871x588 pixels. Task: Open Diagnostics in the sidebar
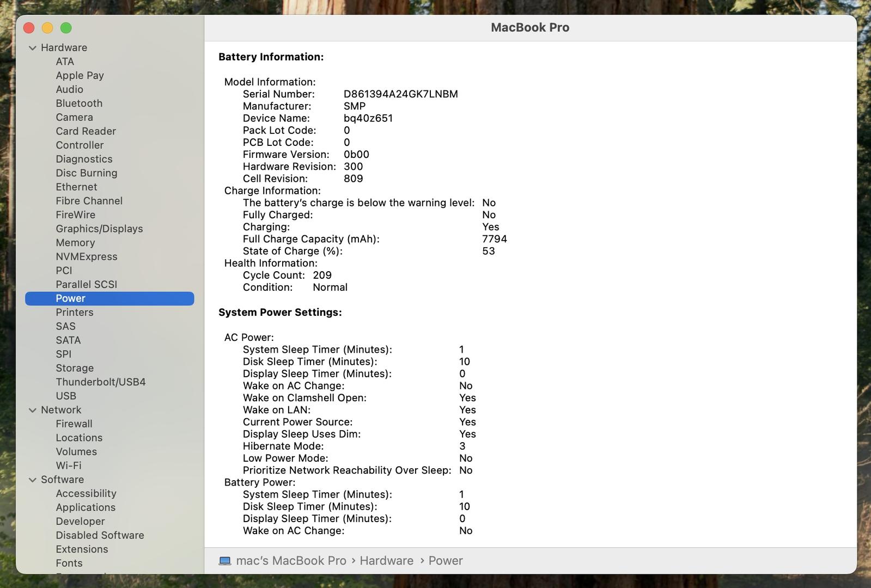point(84,159)
